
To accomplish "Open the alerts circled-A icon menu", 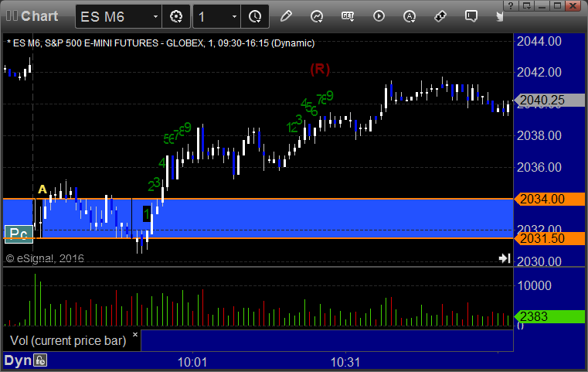I will [x=410, y=16].
